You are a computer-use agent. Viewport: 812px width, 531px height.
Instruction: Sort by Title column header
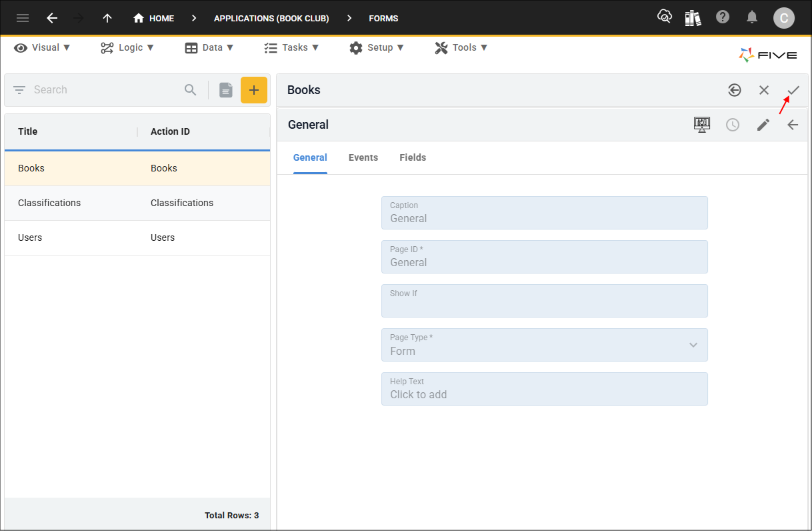tap(27, 131)
